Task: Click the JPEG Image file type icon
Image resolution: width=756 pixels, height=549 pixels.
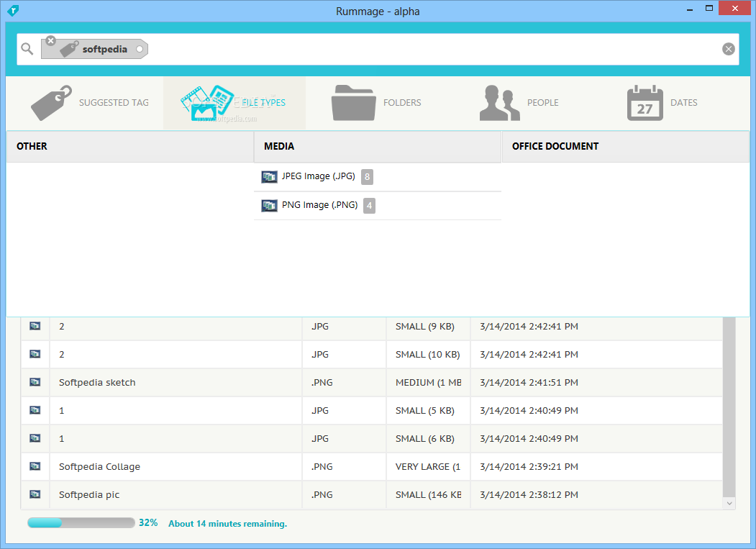Action: (269, 177)
